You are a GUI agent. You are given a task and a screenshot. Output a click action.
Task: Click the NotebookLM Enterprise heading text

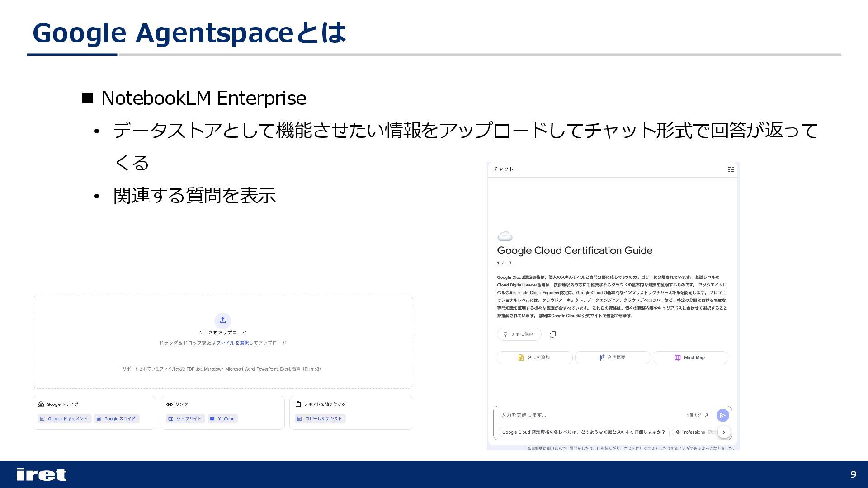coord(204,98)
